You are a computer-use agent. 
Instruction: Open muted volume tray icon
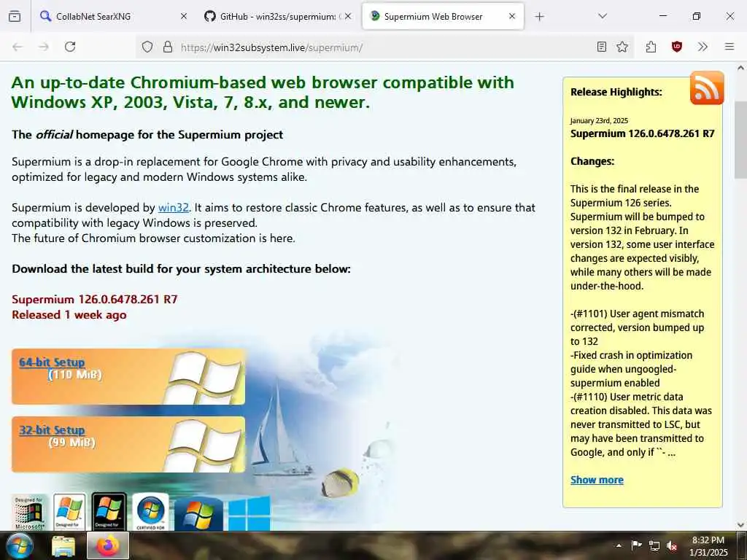[x=672, y=545]
